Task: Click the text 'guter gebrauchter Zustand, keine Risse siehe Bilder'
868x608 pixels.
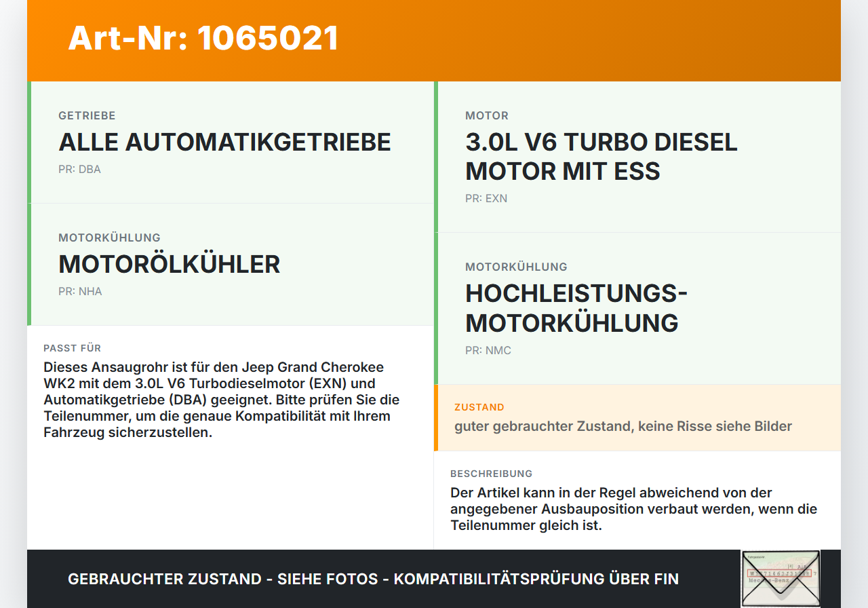Action: 623,426
